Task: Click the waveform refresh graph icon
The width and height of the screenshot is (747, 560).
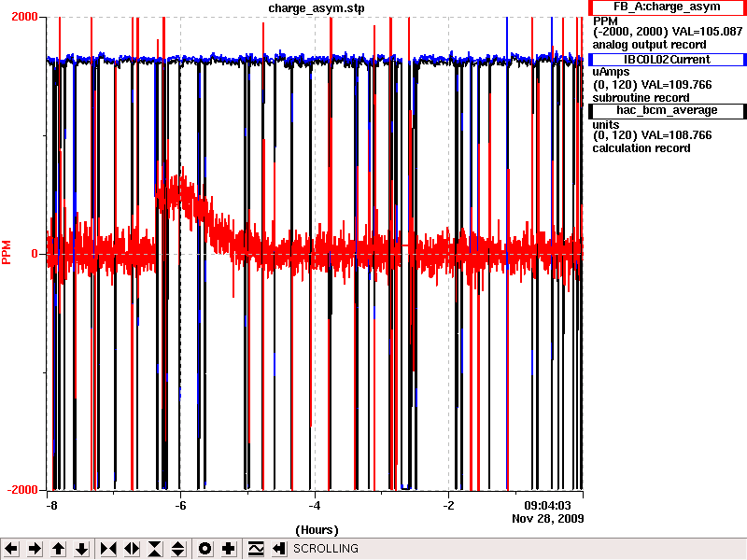Action: [x=256, y=549]
